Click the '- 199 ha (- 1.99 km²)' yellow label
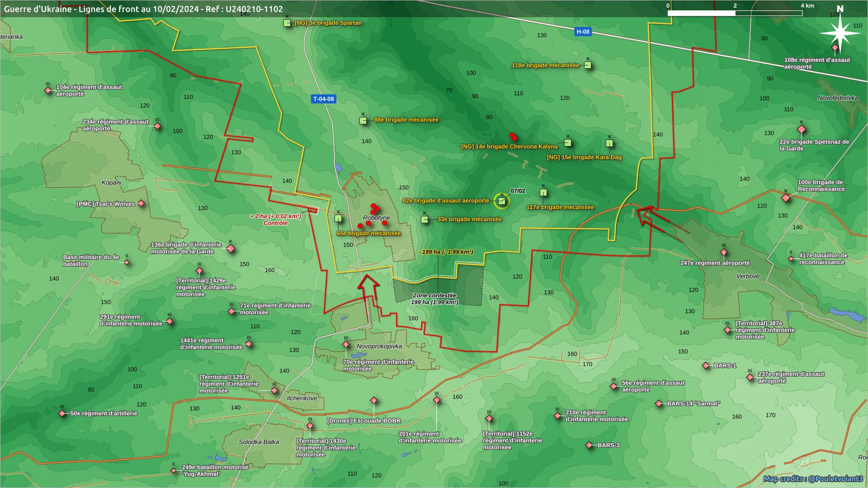Image resolution: width=868 pixels, height=488 pixels. tap(446, 252)
